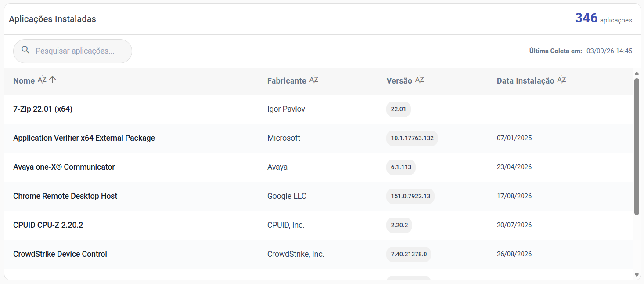The height and width of the screenshot is (284, 644).
Task: Click the Nome column header
Action: [x=24, y=81]
